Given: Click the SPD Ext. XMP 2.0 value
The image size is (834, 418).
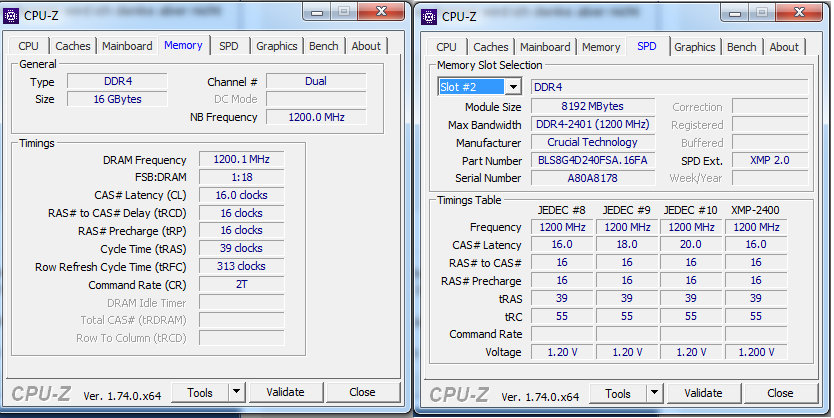Looking at the screenshot, I should pyautogui.click(x=770, y=160).
